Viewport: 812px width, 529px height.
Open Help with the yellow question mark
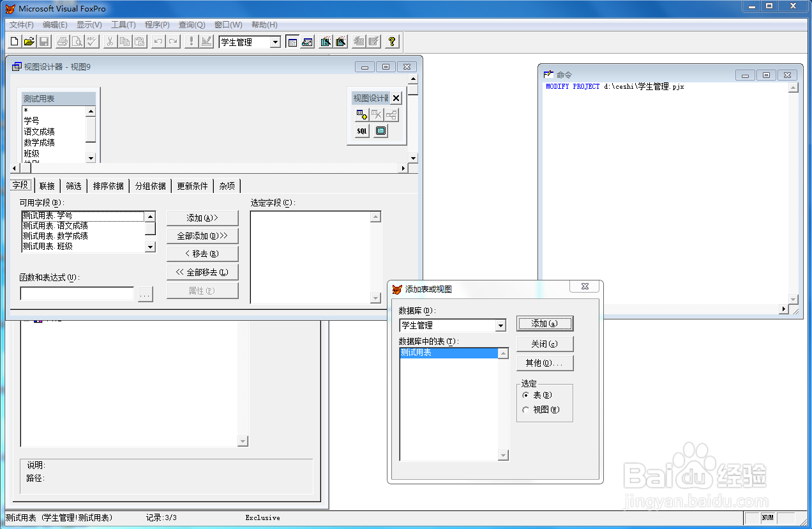(392, 42)
